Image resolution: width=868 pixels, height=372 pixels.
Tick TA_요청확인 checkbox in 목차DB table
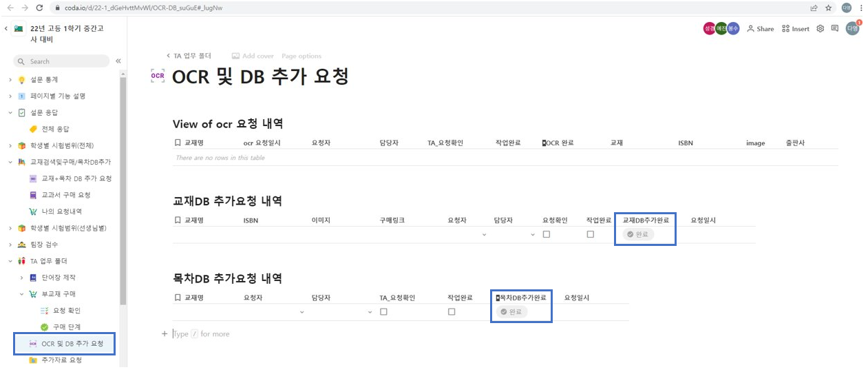tap(383, 311)
